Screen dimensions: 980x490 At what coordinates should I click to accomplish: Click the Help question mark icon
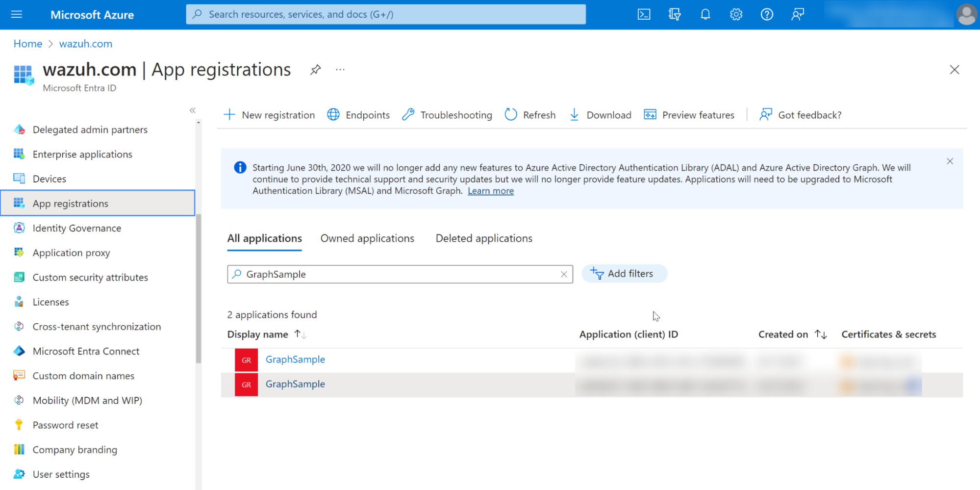click(x=767, y=15)
